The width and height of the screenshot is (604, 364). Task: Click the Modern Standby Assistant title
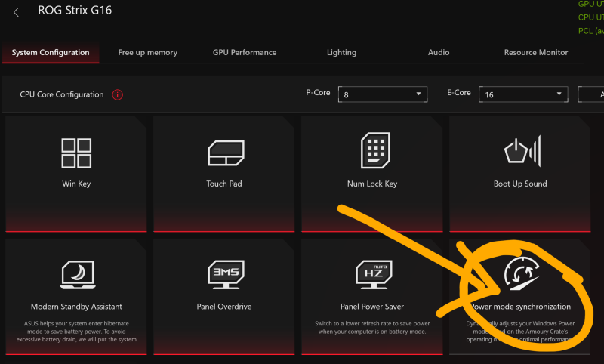(x=76, y=307)
